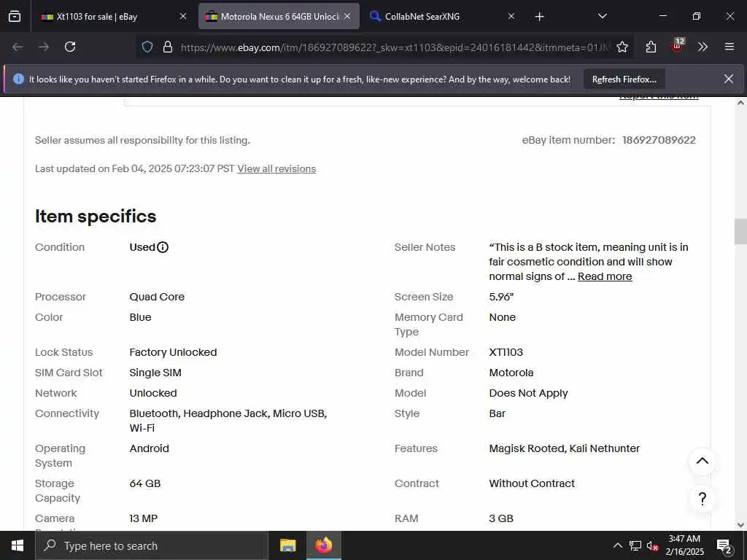Open uBlock Origin extension icon
Viewport: 747px width, 560px height.
(677, 46)
